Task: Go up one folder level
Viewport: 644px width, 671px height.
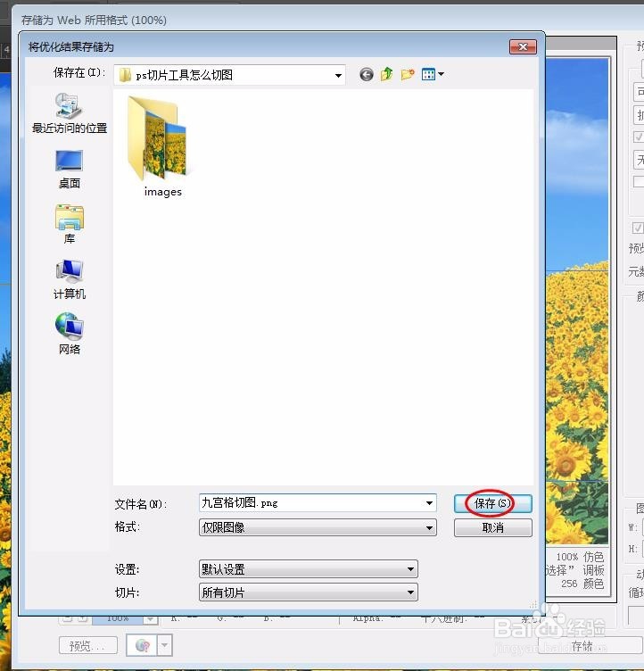Action: (x=387, y=74)
